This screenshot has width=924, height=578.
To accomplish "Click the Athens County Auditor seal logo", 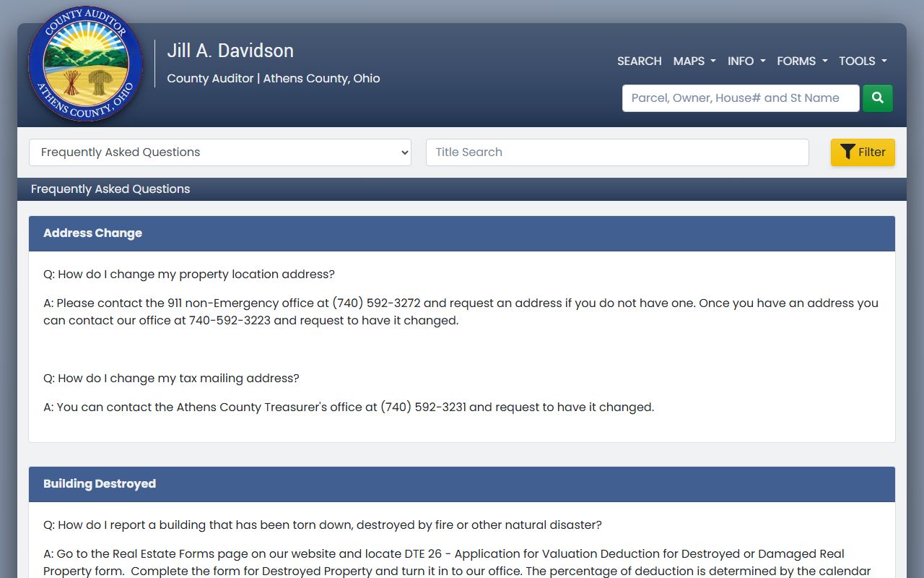I will pyautogui.click(x=85, y=64).
